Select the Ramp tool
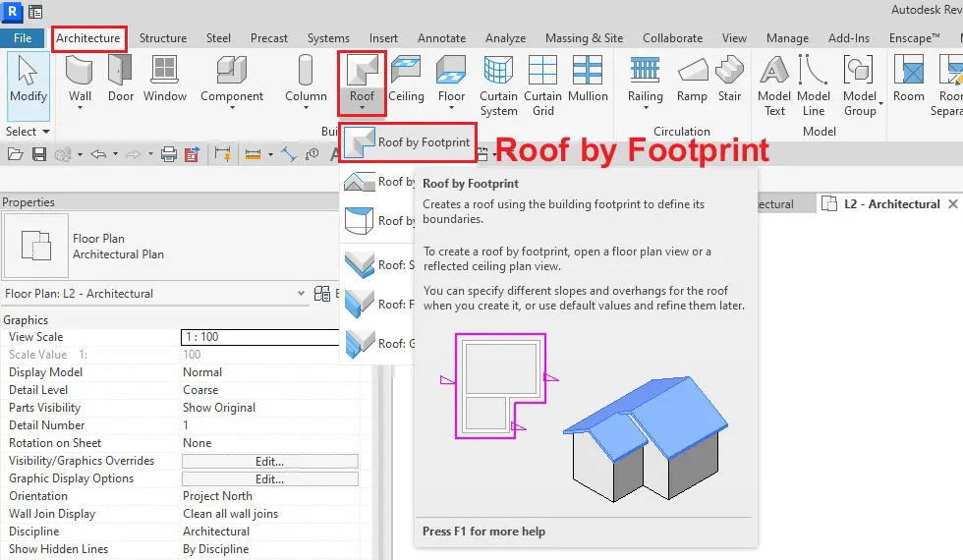This screenshot has width=963, height=560. [692, 78]
